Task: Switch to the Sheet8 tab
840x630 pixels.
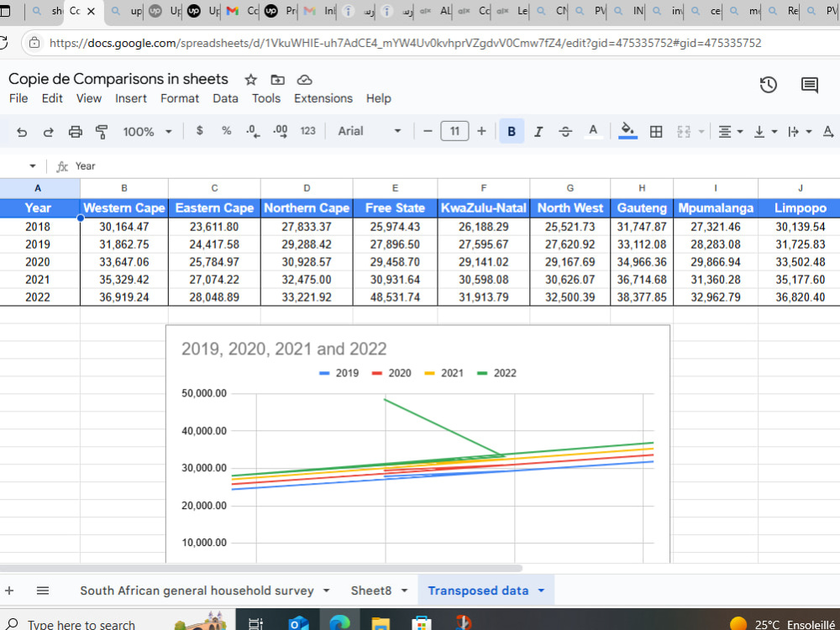Action: pos(372,591)
